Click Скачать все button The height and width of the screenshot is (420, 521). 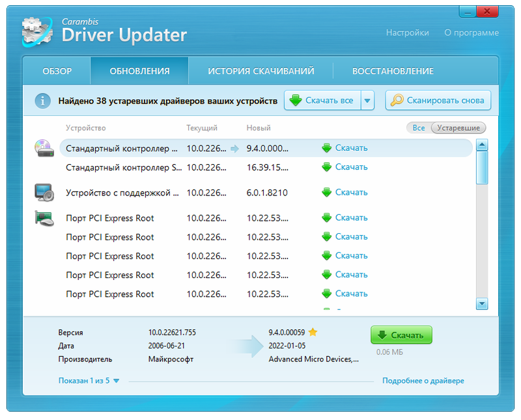[x=322, y=100]
